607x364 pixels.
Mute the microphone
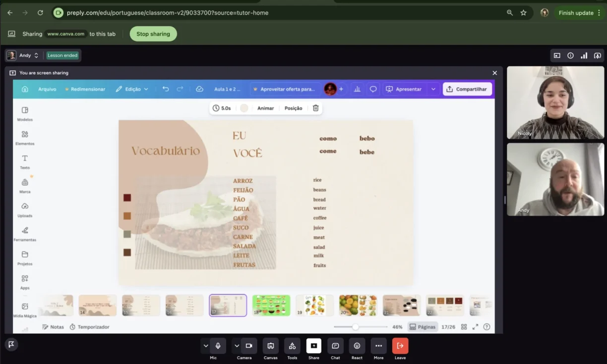coord(218,346)
